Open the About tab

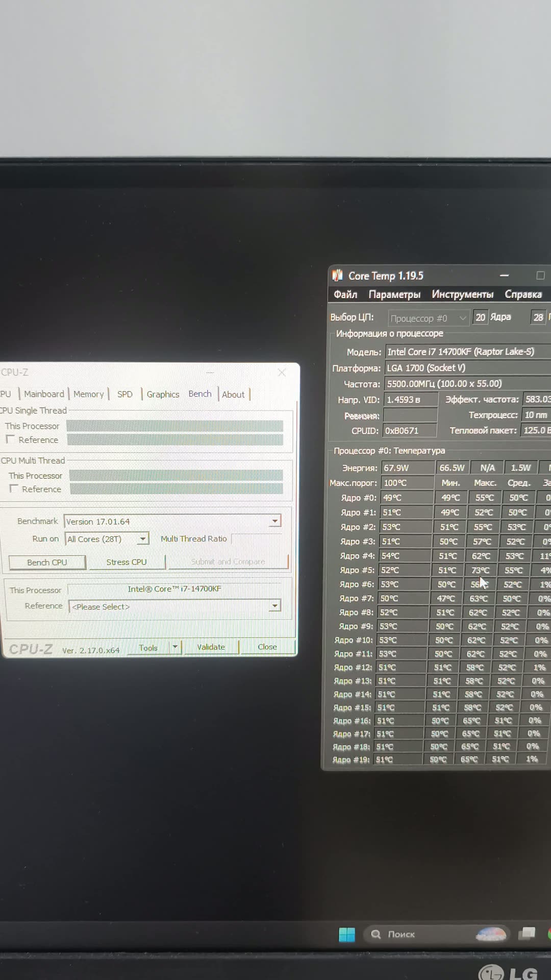point(233,394)
